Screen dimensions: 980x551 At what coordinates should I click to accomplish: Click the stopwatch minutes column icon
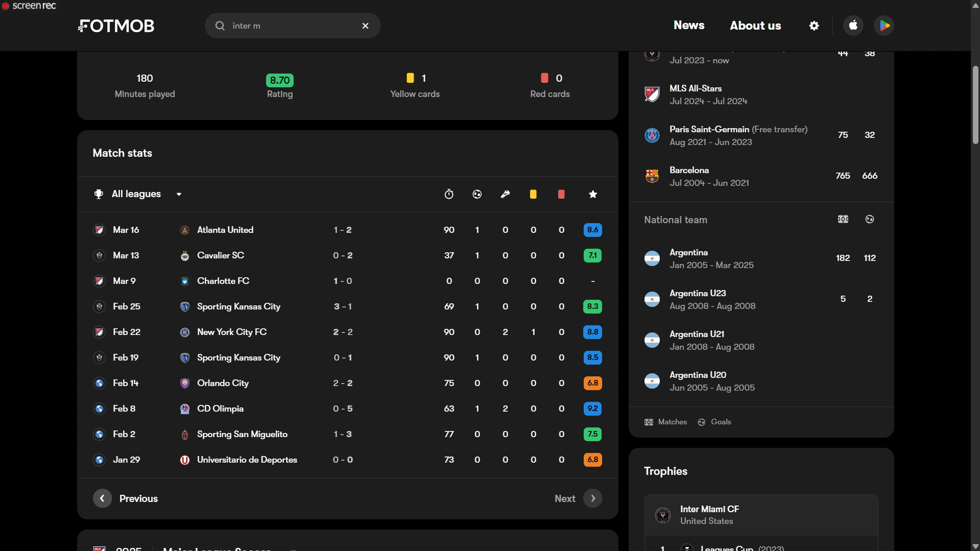coord(449,194)
